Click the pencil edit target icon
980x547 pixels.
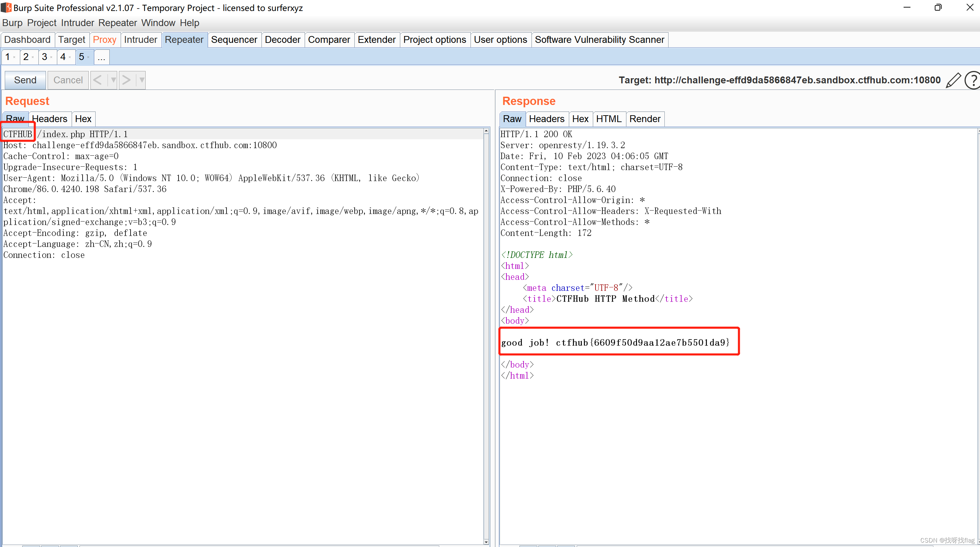tap(953, 80)
